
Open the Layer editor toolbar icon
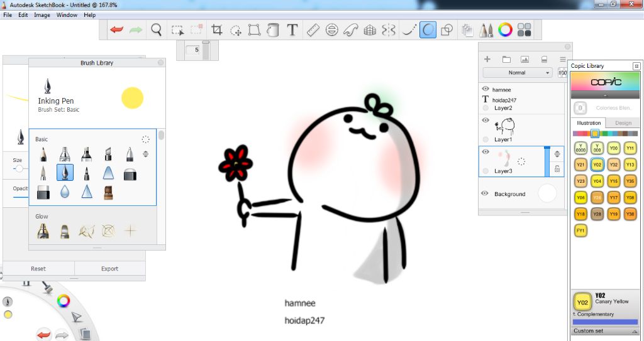pyautogui.click(x=467, y=30)
